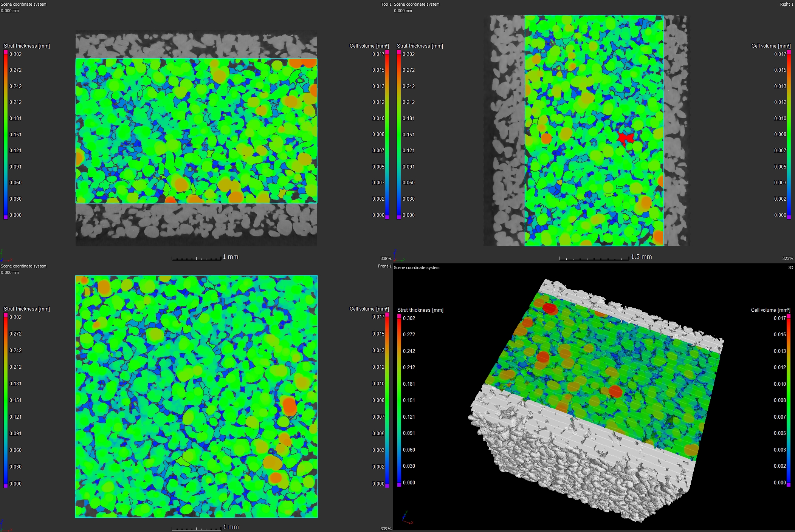Select the 'Right 1' view label
Image resolution: width=795 pixels, height=532 pixels.
(786, 4)
